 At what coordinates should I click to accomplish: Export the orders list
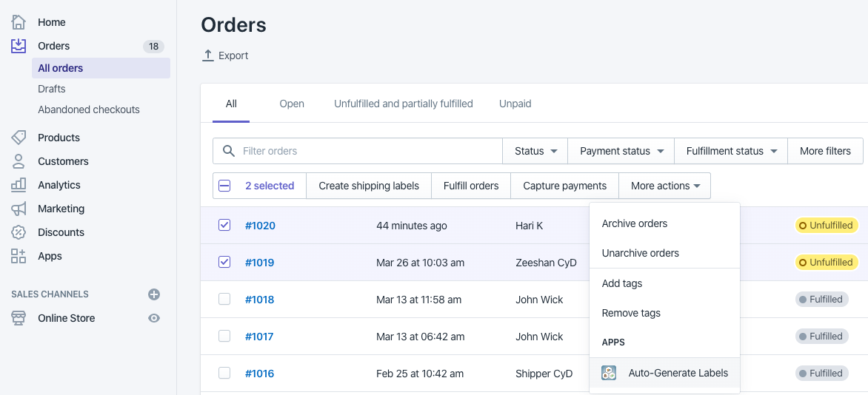224,55
